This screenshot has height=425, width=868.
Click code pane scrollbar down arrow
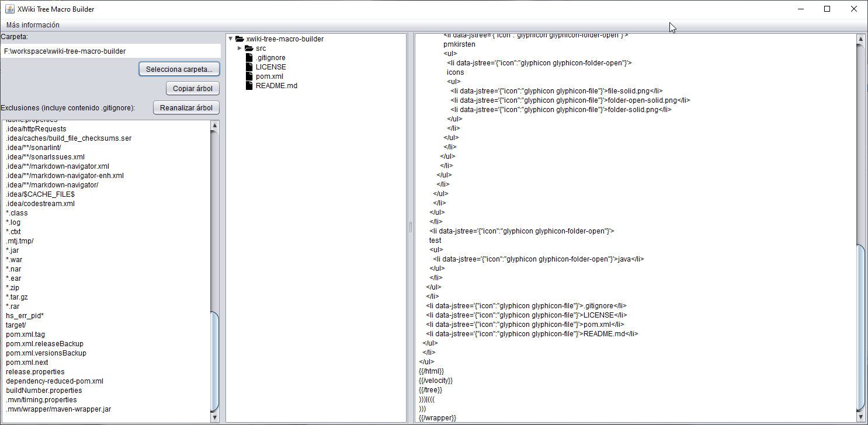[x=860, y=417]
